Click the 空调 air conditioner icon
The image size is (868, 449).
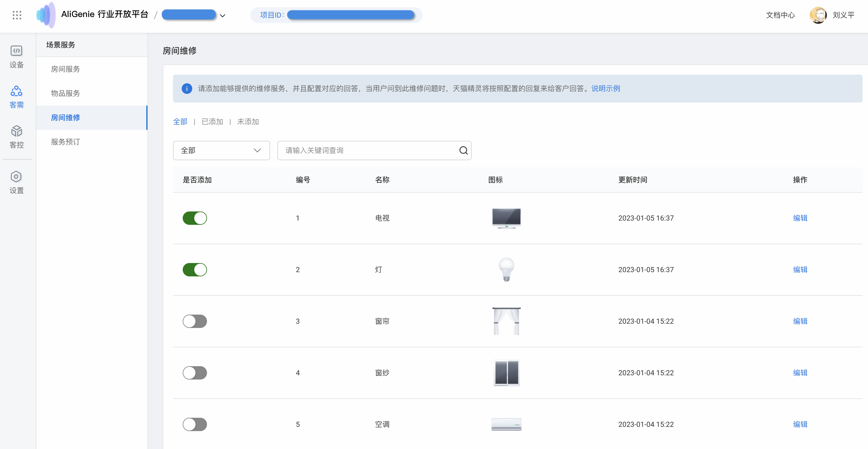click(x=506, y=424)
